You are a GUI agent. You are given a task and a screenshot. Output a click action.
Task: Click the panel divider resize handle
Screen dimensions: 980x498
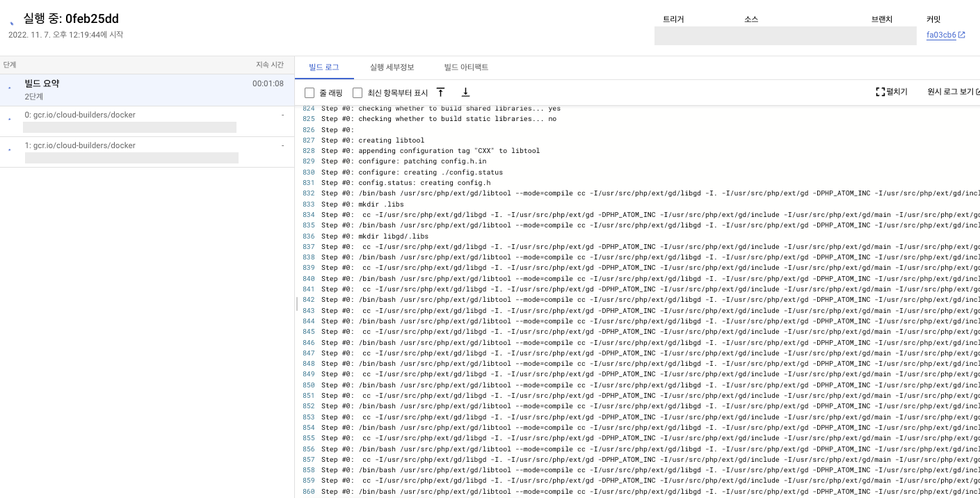click(x=296, y=304)
